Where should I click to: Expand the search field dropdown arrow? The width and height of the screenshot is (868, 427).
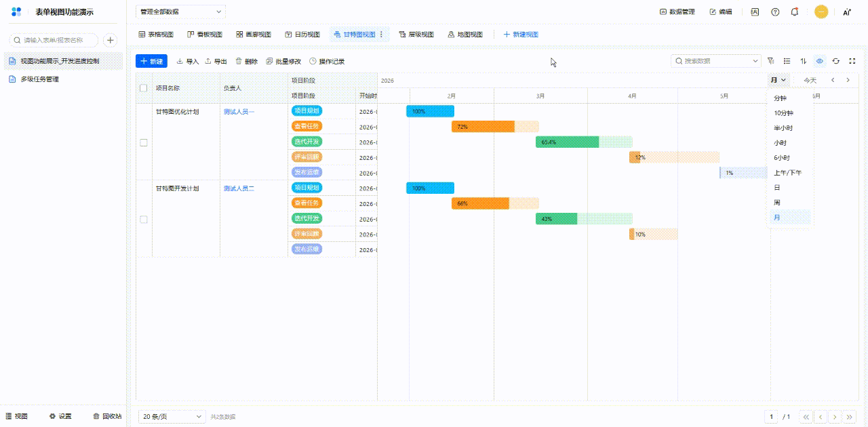(755, 61)
